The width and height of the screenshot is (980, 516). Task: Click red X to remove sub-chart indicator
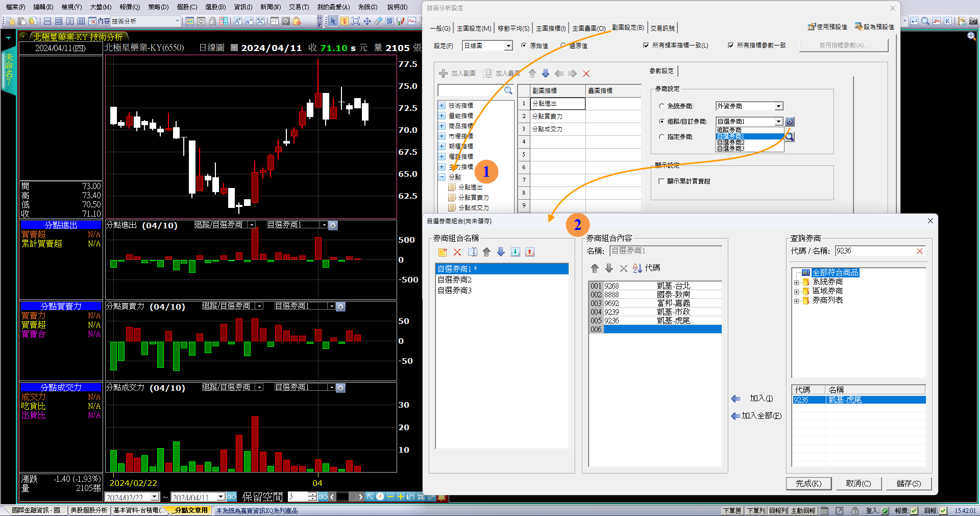tap(586, 74)
